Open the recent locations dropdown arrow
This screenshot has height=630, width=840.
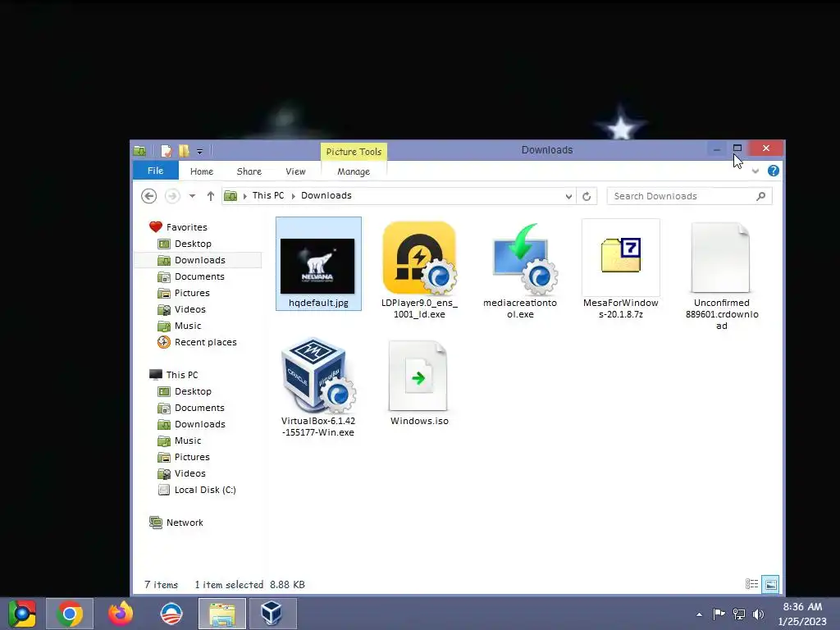tap(192, 196)
